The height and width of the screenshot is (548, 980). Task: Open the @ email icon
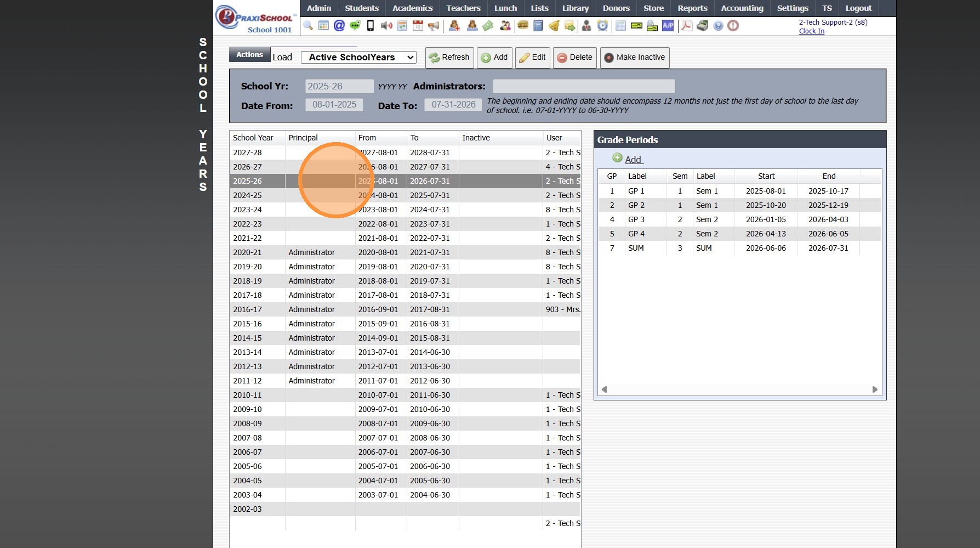point(339,26)
